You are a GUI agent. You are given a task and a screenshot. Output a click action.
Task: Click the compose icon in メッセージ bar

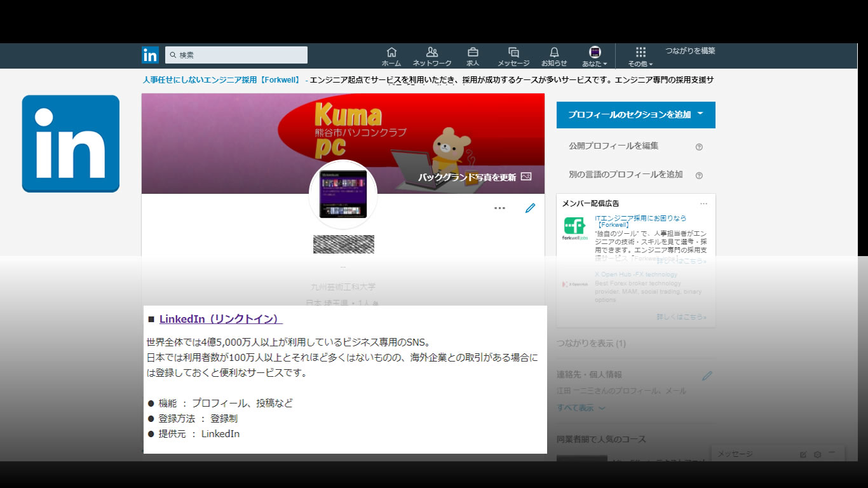[803, 454]
